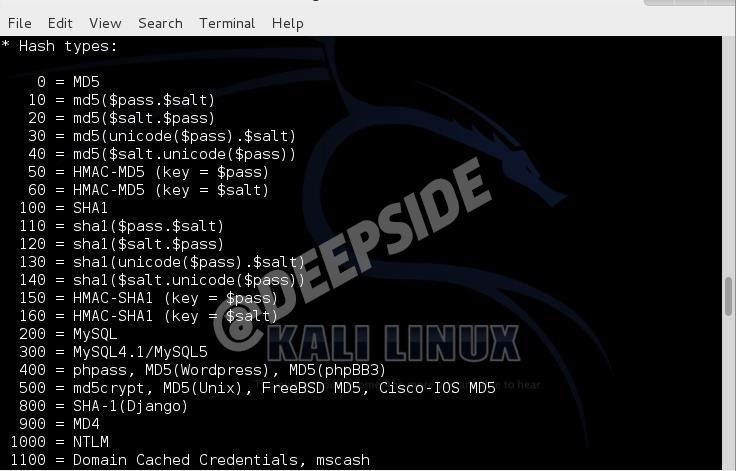Open the Edit menu
This screenshot has width=736, height=471.
click(60, 23)
